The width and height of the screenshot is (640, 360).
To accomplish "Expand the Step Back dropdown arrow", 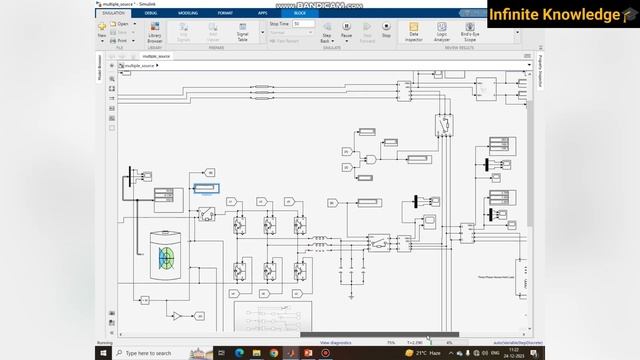I will (x=332, y=41).
